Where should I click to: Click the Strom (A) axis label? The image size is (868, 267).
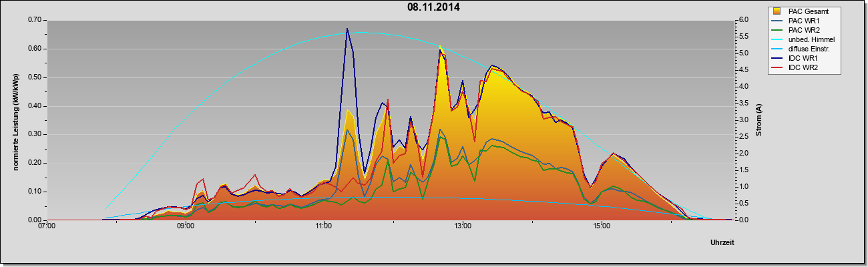point(758,120)
